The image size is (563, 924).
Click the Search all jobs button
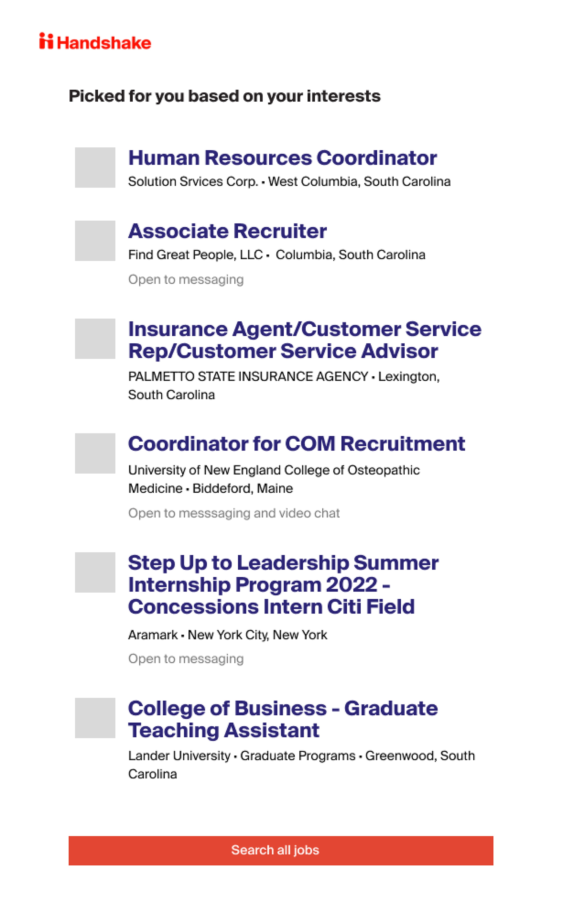pos(281,851)
